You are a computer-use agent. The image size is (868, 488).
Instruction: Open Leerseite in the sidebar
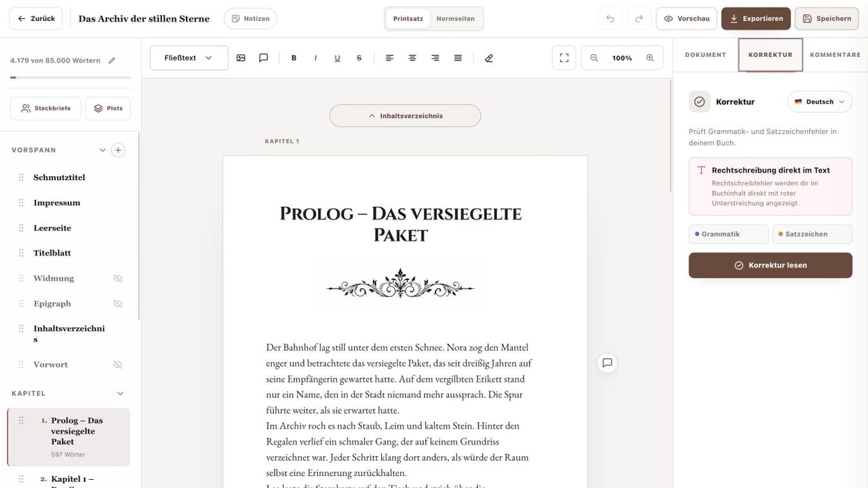click(x=52, y=228)
